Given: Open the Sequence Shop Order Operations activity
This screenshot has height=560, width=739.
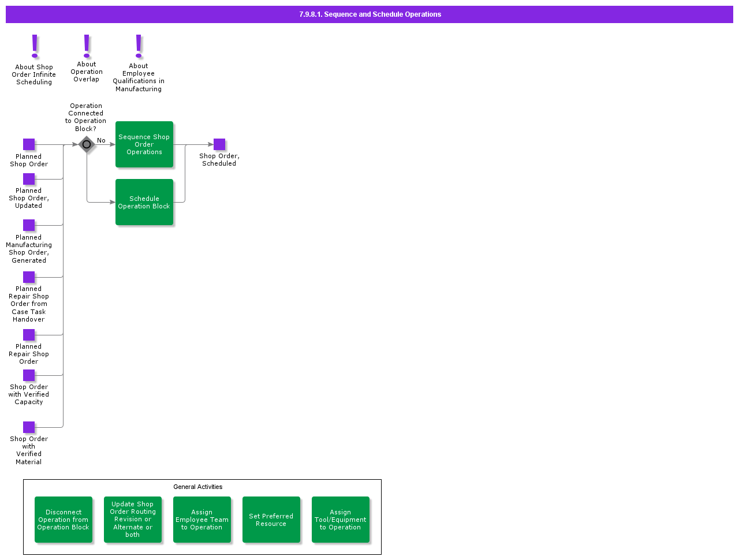Looking at the screenshot, I should coord(144,144).
